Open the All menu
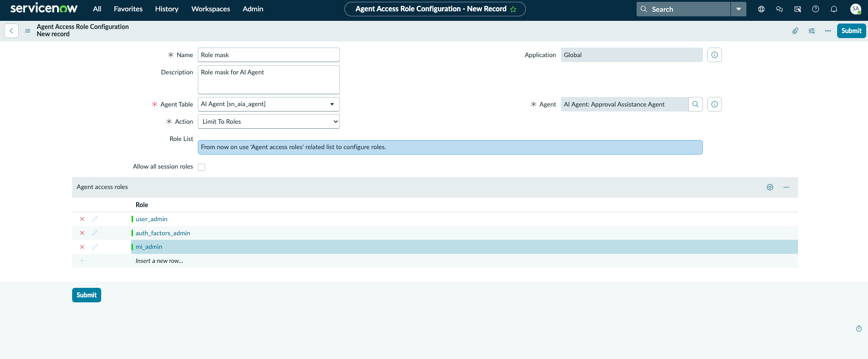Image resolution: width=868 pixels, height=359 pixels. [97, 9]
